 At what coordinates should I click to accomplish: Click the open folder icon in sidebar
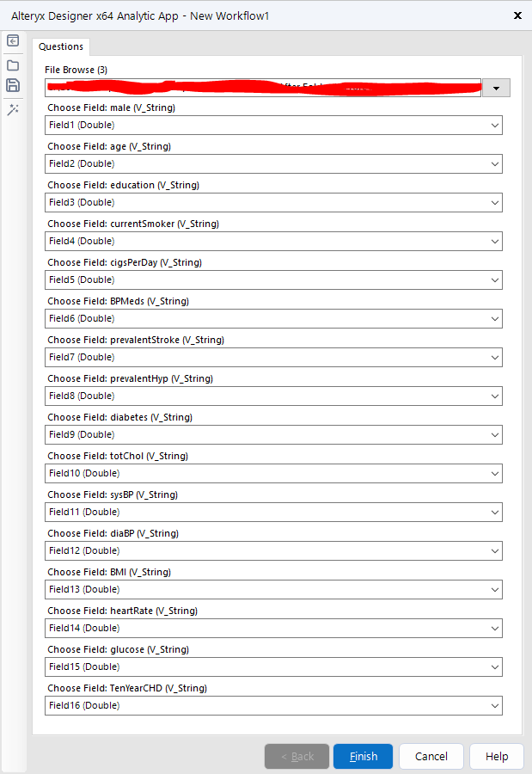pyautogui.click(x=13, y=64)
